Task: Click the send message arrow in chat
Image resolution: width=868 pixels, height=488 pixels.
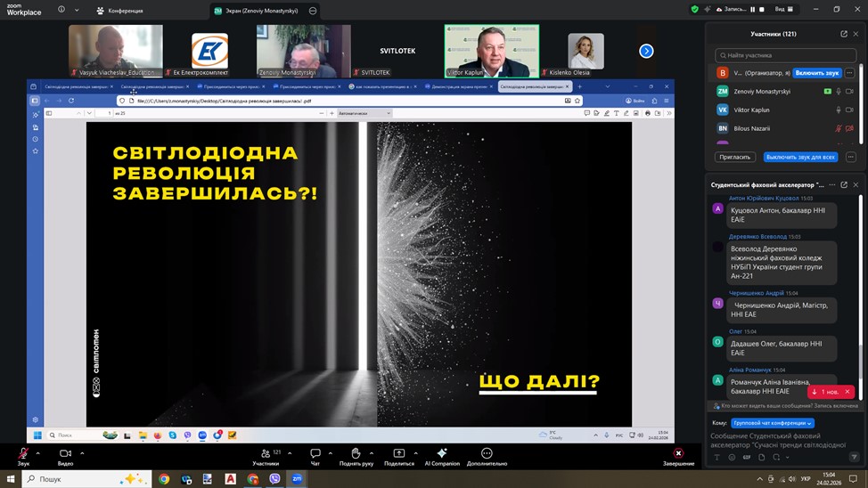Action: tap(854, 457)
